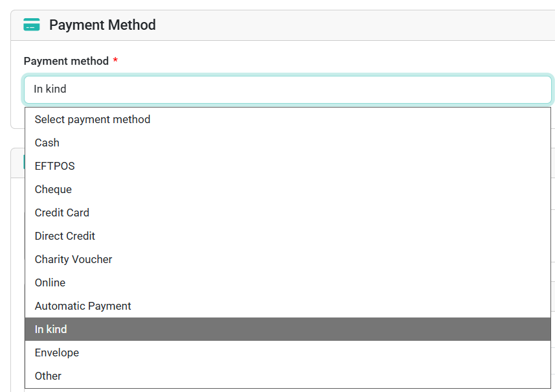Click the Payment Method panel header bar

(x=283, y=25)
